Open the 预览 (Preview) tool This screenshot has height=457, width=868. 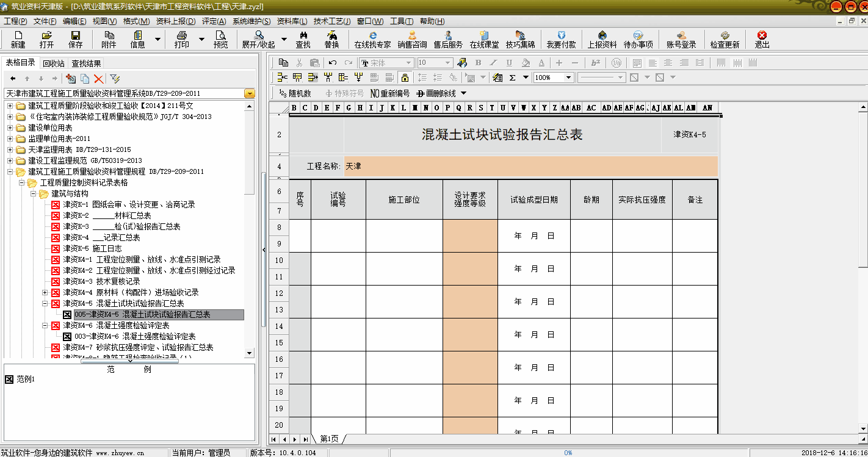pos(220,40)
